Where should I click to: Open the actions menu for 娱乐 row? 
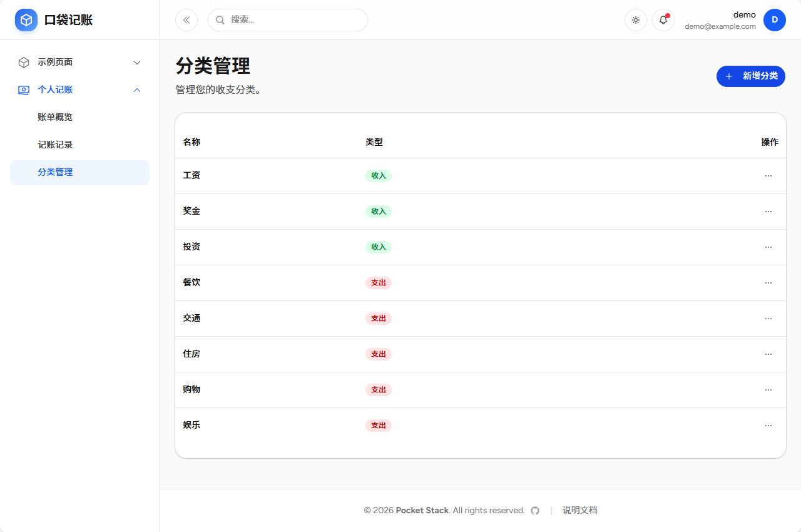(768, 425)
